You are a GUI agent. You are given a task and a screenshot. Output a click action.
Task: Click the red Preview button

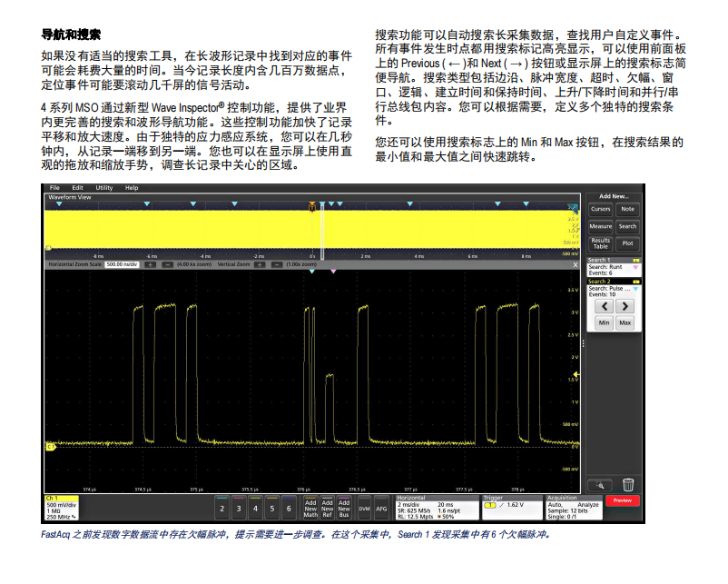coord(622,500)
